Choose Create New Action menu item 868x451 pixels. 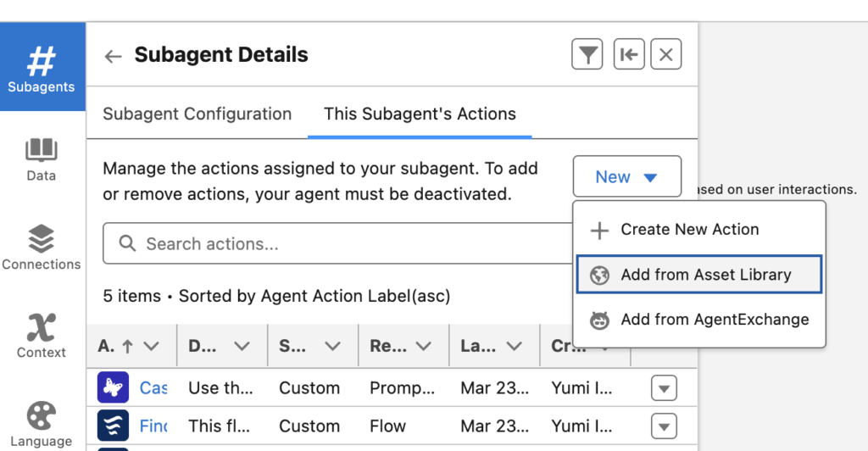click(x=700, y=230)
